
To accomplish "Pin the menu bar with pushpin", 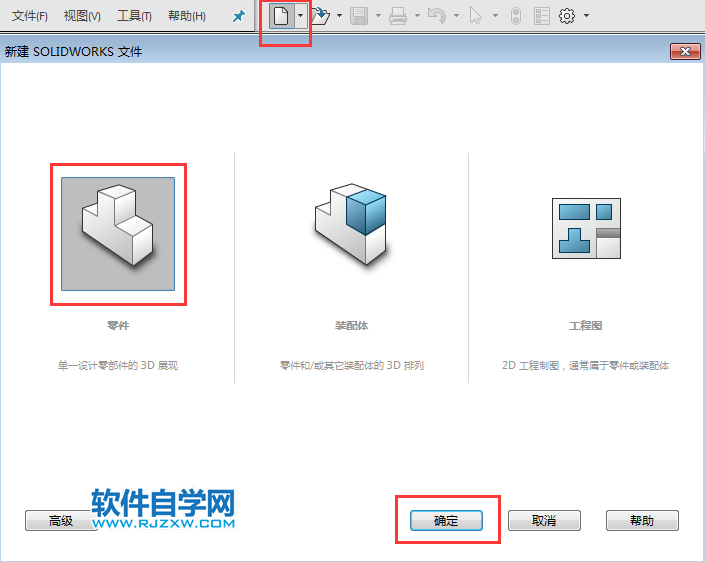I will pos(238,16).
